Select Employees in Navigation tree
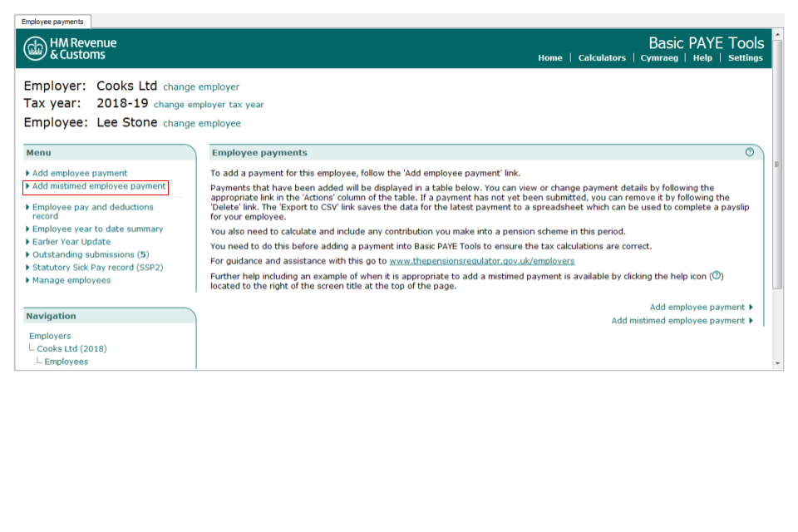Image resolution: width=798 pixels, height=532 pixels. click(66, 362)
